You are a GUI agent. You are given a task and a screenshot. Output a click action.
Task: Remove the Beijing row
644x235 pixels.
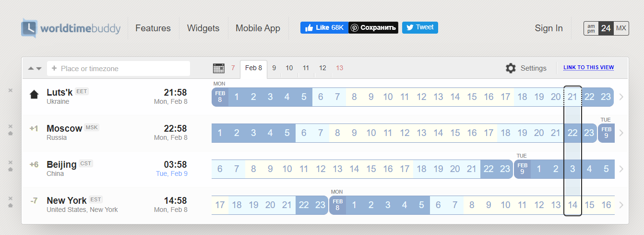click(11, 162)
